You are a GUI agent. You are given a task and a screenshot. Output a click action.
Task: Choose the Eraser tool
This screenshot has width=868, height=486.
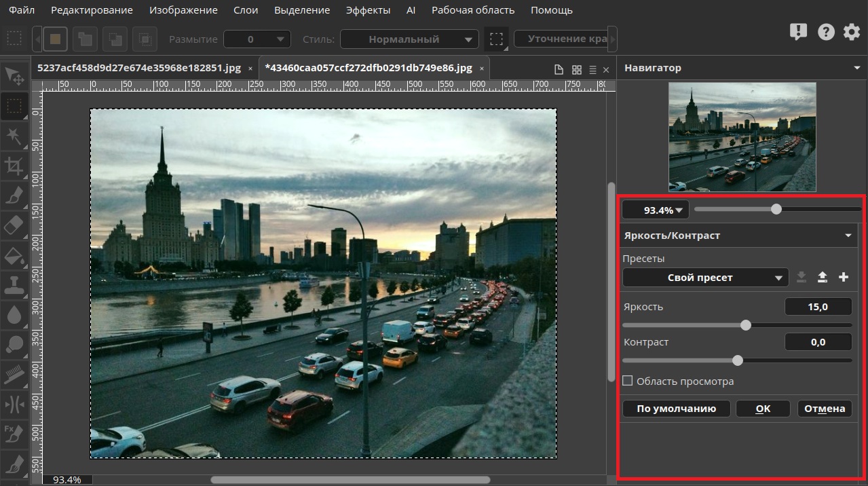coord(14,225)
